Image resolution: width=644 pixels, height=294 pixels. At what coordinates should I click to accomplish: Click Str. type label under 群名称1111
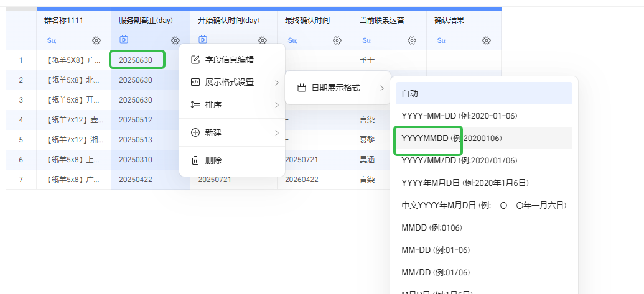point(51,40)
